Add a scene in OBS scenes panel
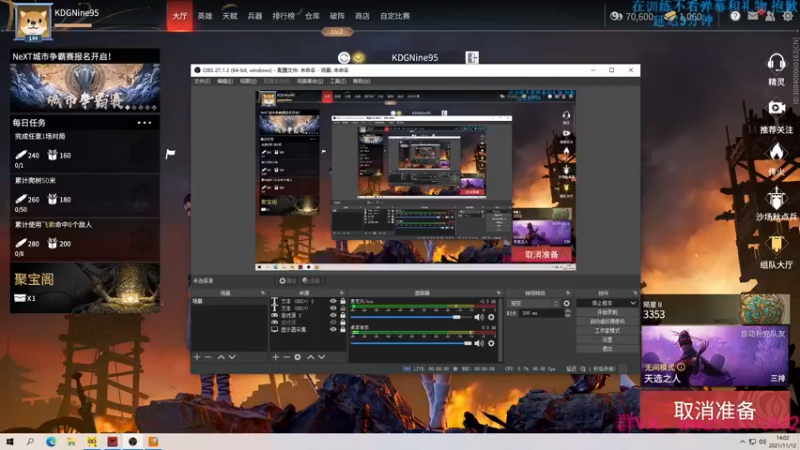Image resolution: width=800 pixels, height=450 pixels. (197, 357)
